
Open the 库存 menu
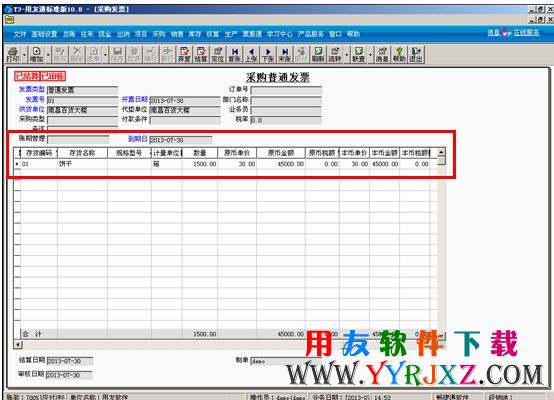pos(195,34)
